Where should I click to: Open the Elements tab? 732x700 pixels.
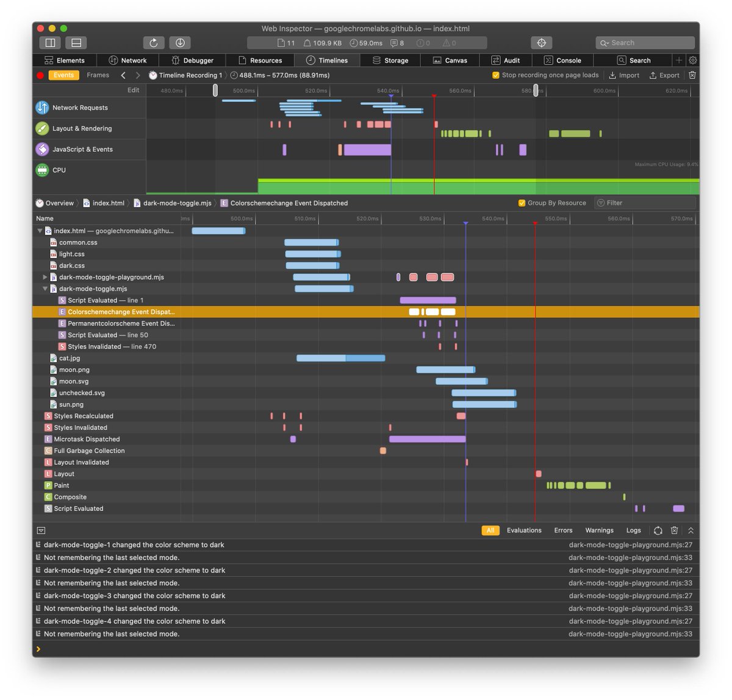pyautogui.click(x=65, y=60)
